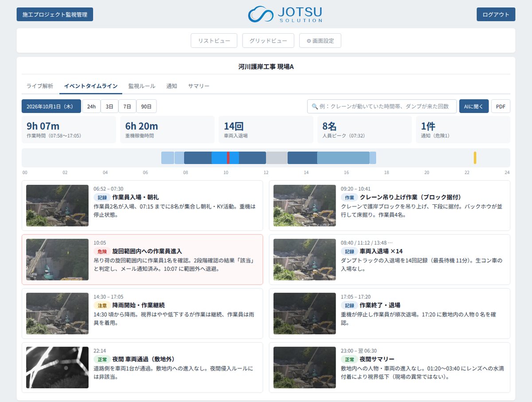Open thumbnail for 旋回範囲内への作業員進入 event
Viewport: 532px width, 402px height.
[x=57, y=260]
